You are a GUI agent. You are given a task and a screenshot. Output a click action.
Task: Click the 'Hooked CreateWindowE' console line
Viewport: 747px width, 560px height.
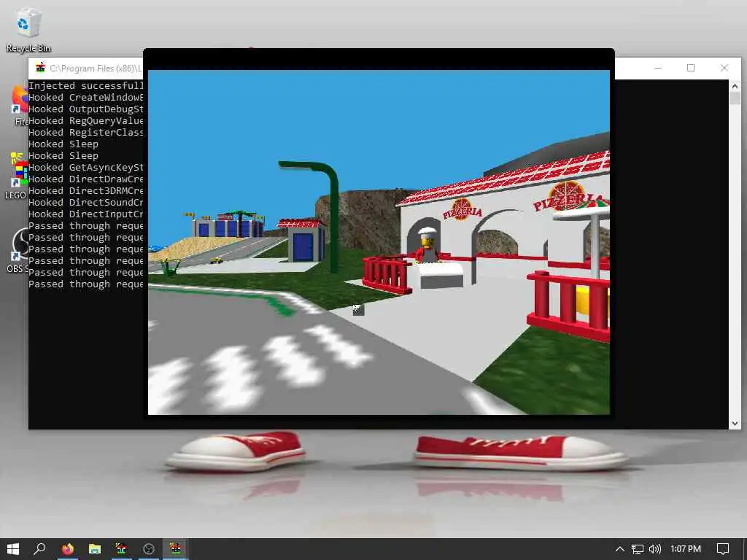pyautogui.click(x=86, y=97)
